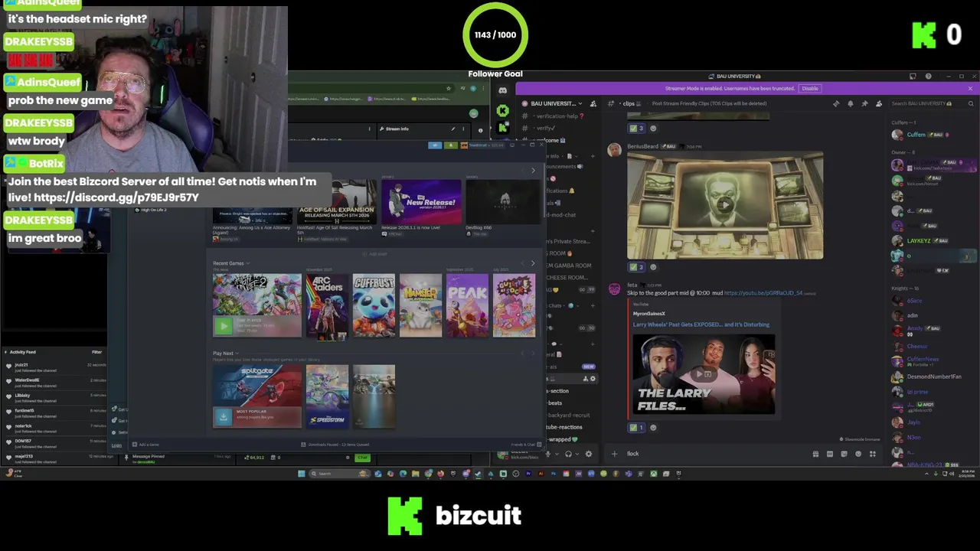Select member Cuffem in member list

click(933, 135)
